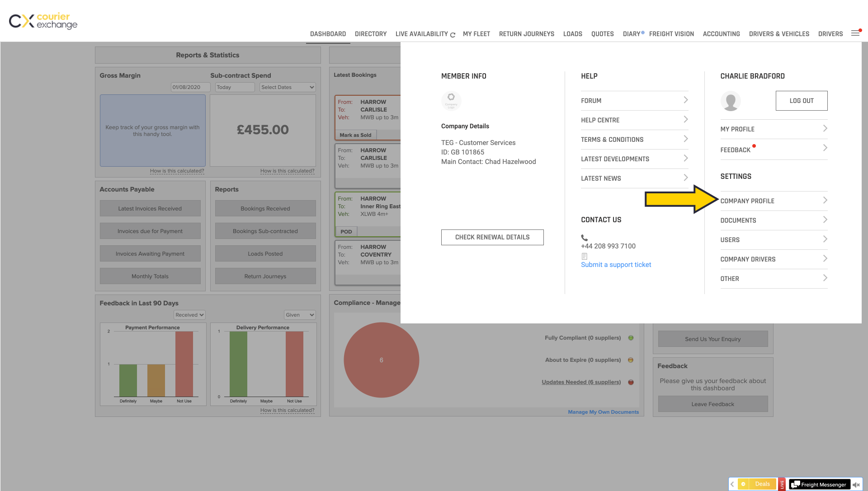Click the Courier Exchange logo
This screenshot has height=491, width=868.
click(43, 21)
